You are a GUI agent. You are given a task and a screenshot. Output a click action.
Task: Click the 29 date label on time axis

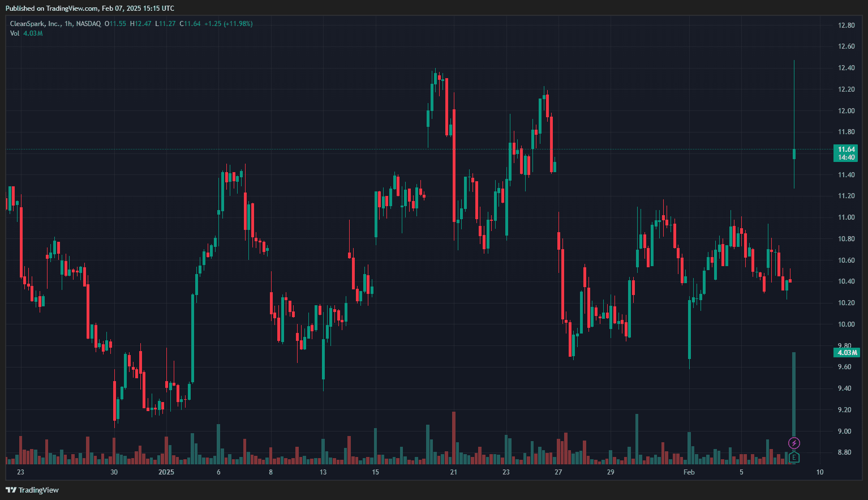(611, 472)
